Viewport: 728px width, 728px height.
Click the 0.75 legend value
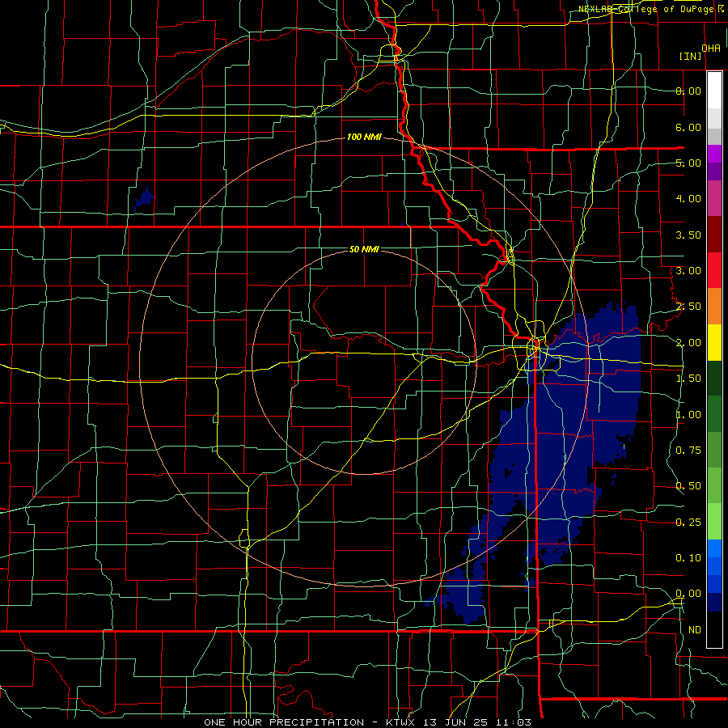click(x=688, y=451)
